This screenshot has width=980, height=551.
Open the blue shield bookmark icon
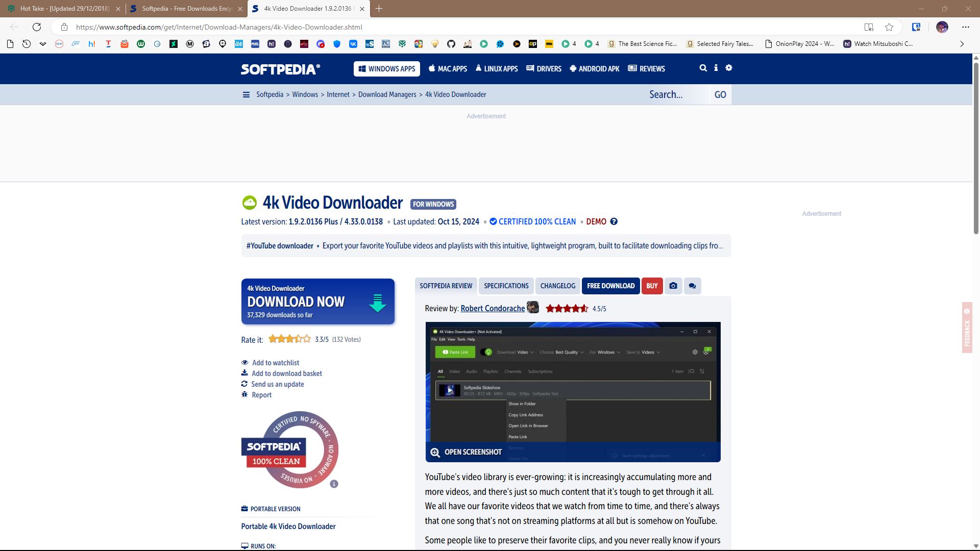pos(337,44)
